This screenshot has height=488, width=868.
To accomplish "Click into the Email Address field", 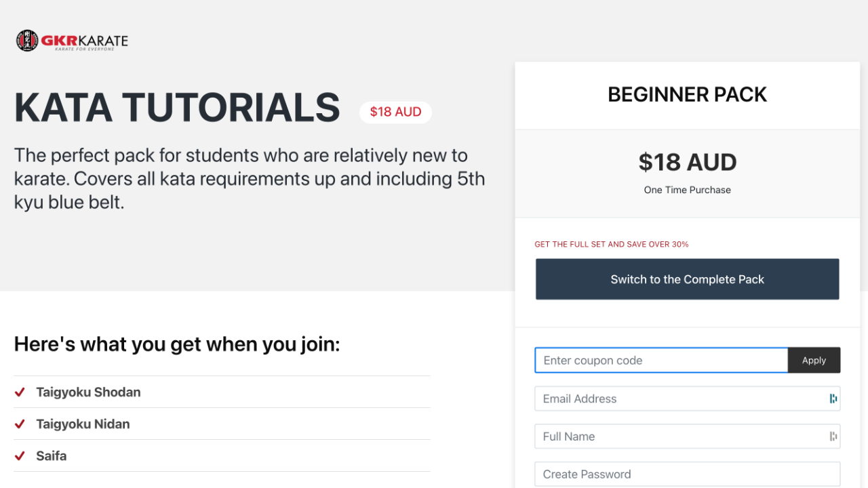I will coord(678,399).
